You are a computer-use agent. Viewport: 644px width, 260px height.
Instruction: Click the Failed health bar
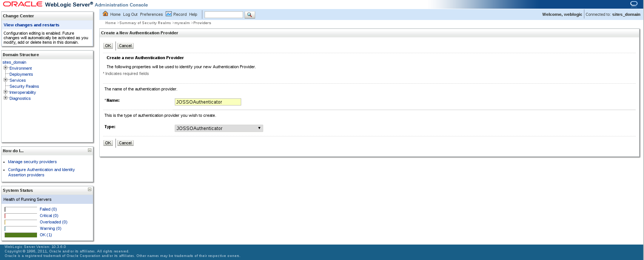[21, 209]
